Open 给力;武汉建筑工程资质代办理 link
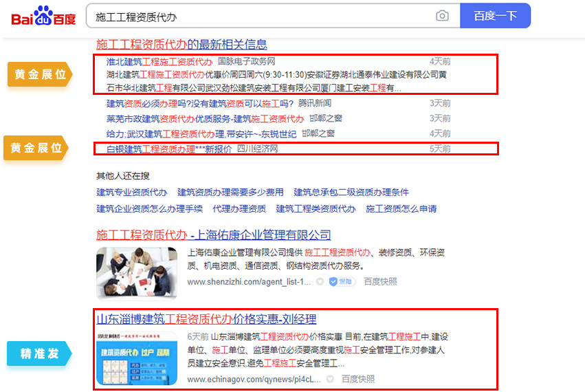This screenshot has width=585, height=392. pyautogui.click(x=201, y=133)
